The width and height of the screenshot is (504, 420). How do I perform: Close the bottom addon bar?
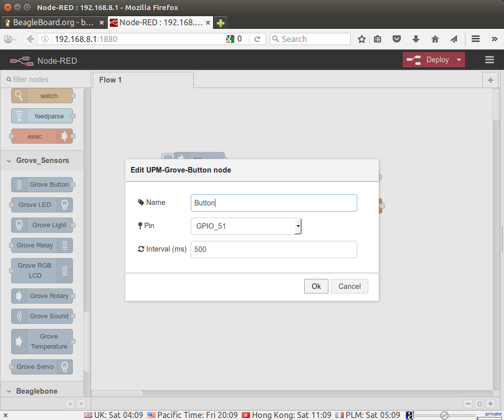click(x=6, y=415)
